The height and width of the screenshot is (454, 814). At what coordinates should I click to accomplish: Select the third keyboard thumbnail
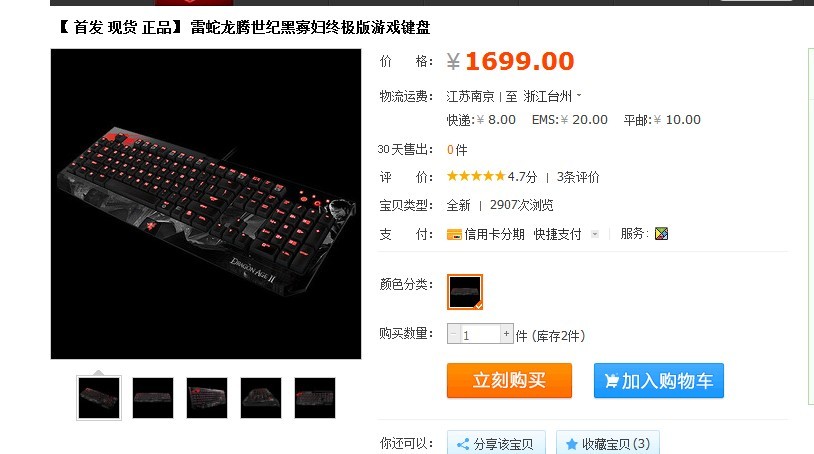[207, 397]
